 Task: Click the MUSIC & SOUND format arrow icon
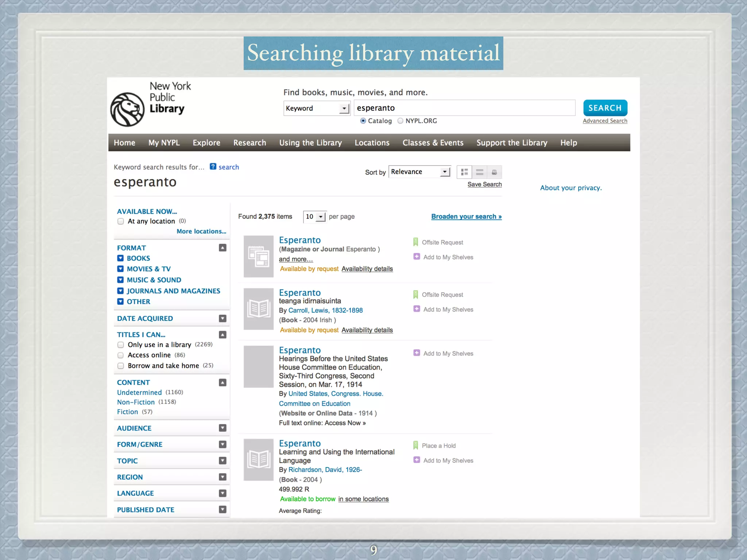[x=120, y=280]
